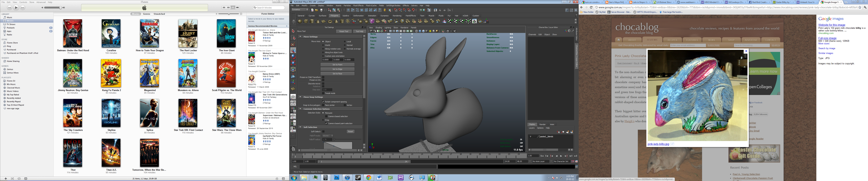Viewport: 868px width, 181px height.
Task: Enable Soft Select checkbox
Action: 323,132
